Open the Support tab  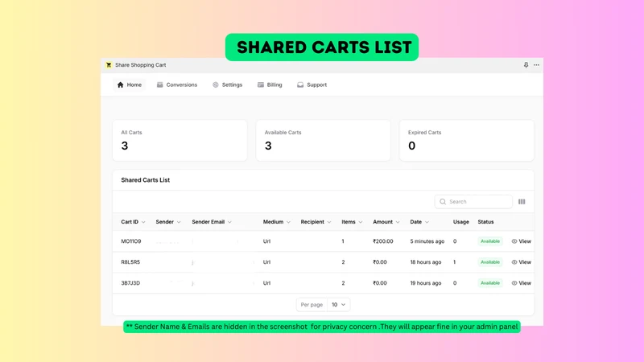pyautogui.click(x=312, y=84)
